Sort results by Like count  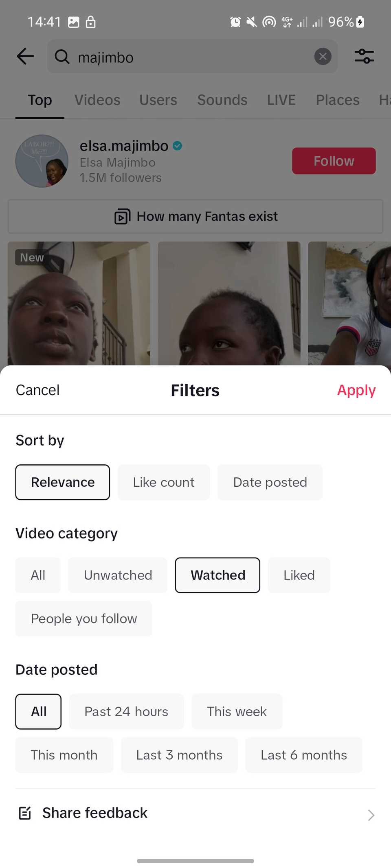163,482
